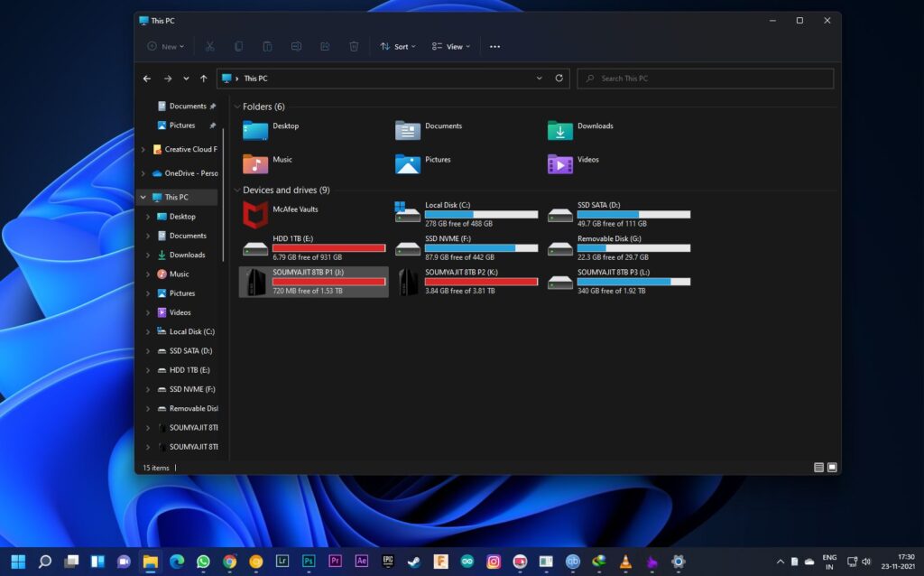This screenshot has height=576, width=924.
Task: Expand OneDrive - Personal in navigation pane
Action: pos(143,173)
